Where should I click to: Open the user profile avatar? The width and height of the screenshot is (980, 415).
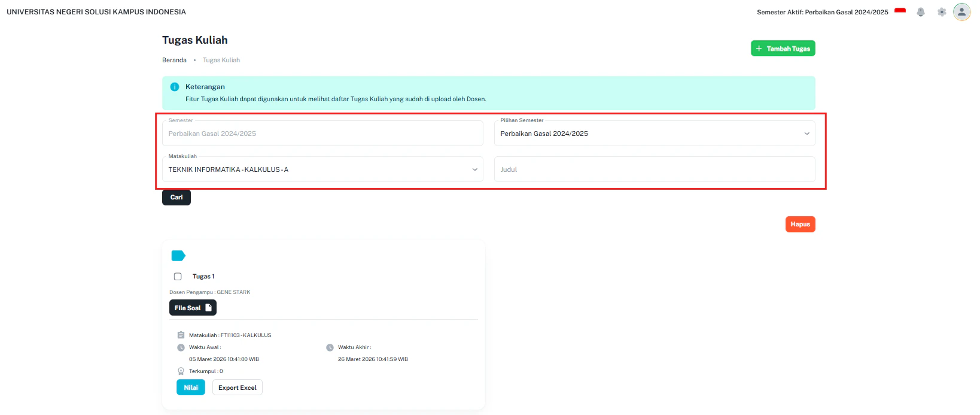click(962, 12)
